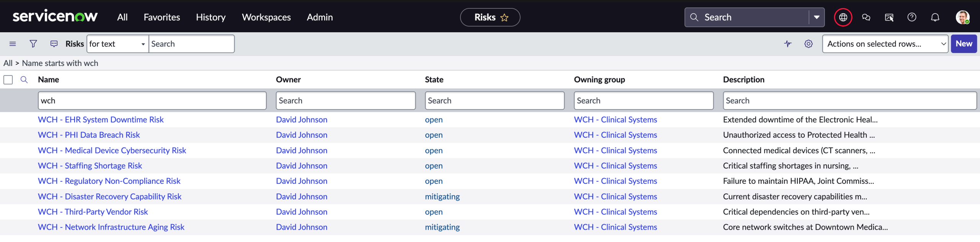Image resolution: width=980 pixels, height=242 pixels.
Task: Click the globe scope selector icon
Action: [x=843, y=17]
